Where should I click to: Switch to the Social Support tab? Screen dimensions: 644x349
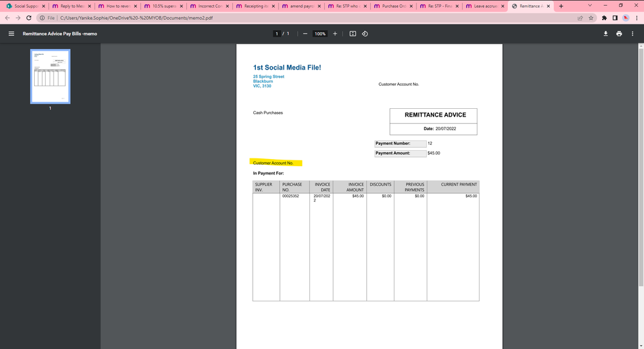point(26,6)
